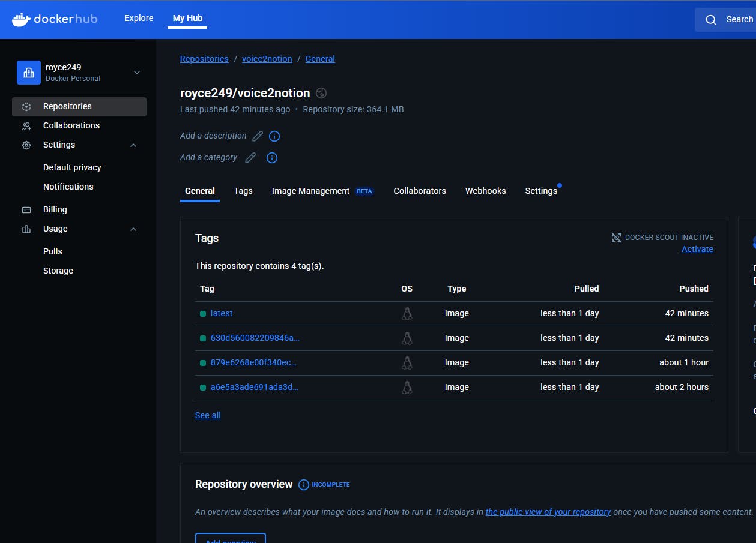This screenshot has height=543, width=756.
Task: Open the Collaborators tab
Action: pyautogui.click(x=420, y=191)
